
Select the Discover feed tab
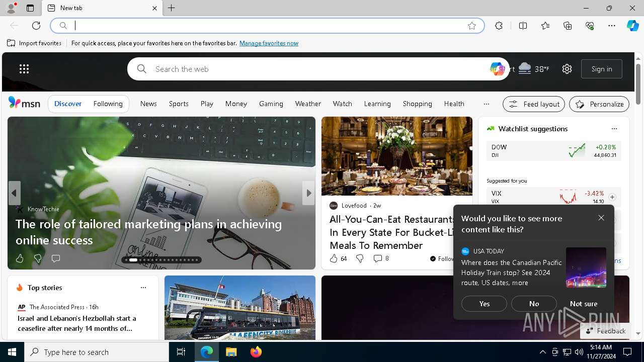click(68, 104)
